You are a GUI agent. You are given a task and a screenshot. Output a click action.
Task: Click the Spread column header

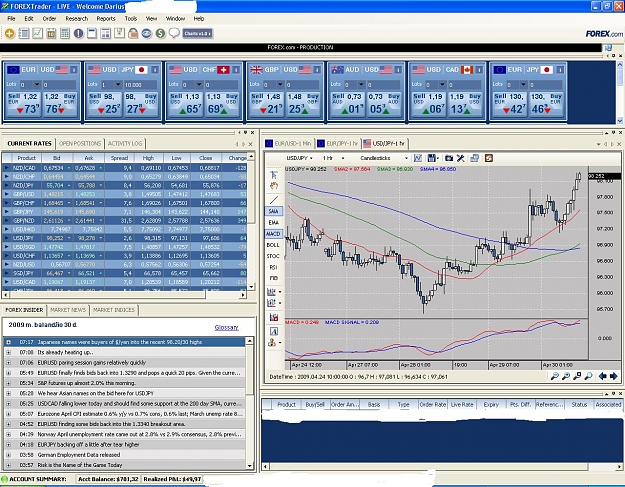pyautogui.click(x=119, y=158)
